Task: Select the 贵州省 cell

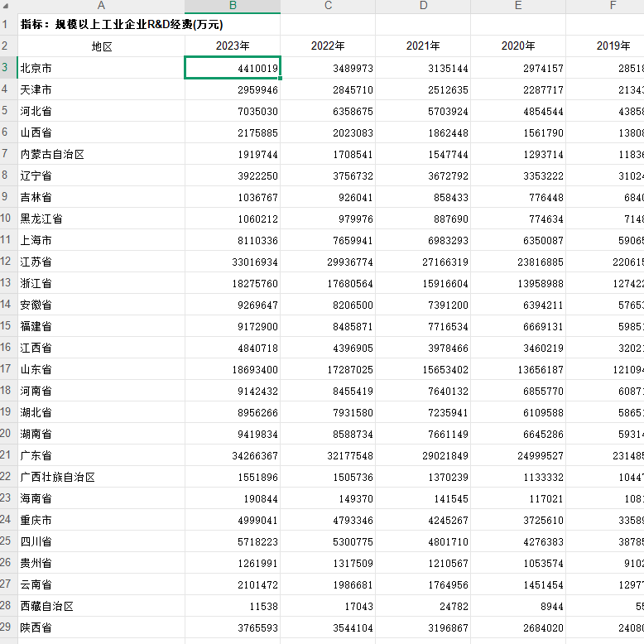Action: 102,563
